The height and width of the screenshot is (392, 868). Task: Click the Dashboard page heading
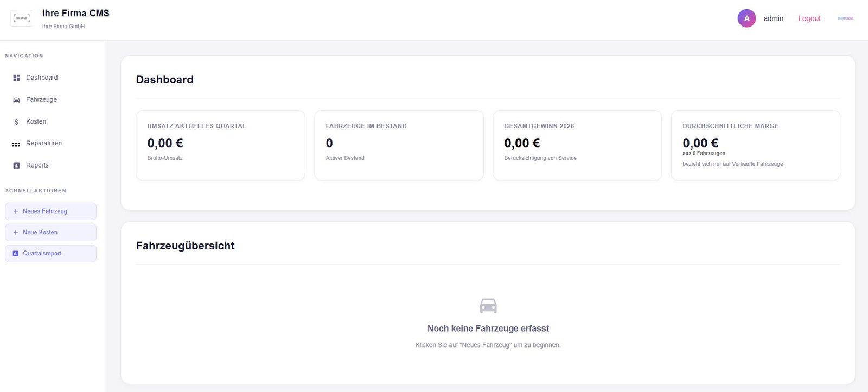tap(164, 80)
